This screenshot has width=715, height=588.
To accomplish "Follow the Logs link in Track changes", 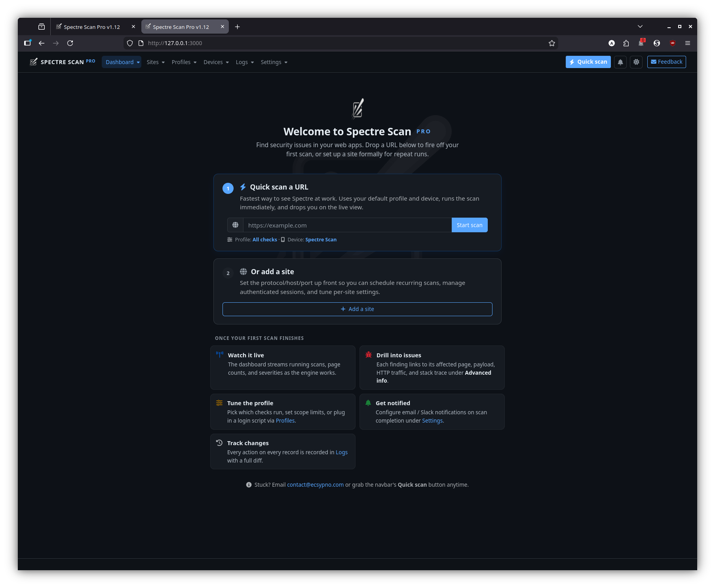I will (342, 452).
